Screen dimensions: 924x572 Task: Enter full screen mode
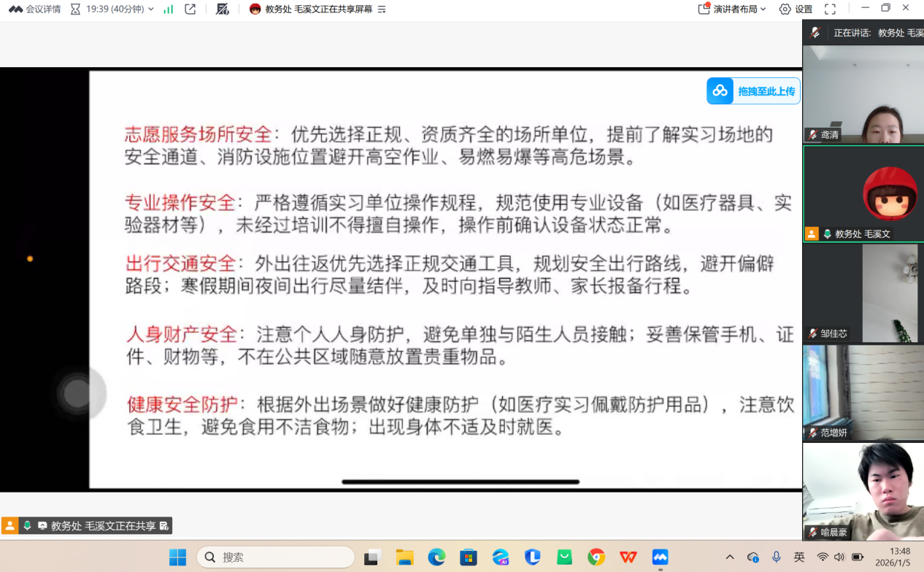(x=830, y=9)
